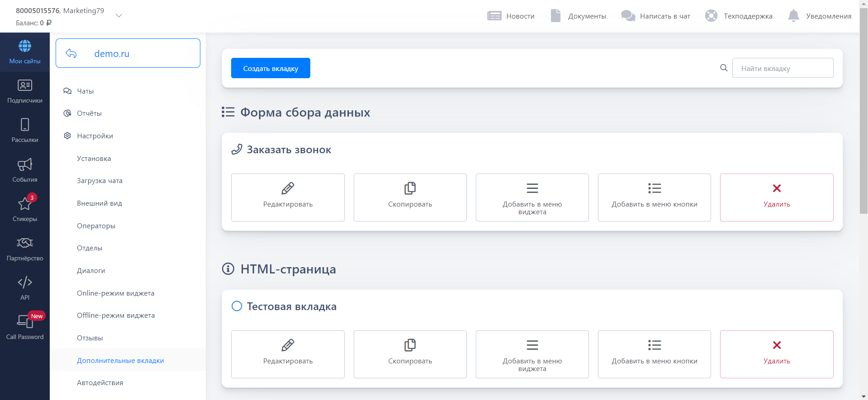Screen dimensions: 868x400
Task: Delete the Заказать звонок tab
Action: pyautogui.click(x=776, y=198)
